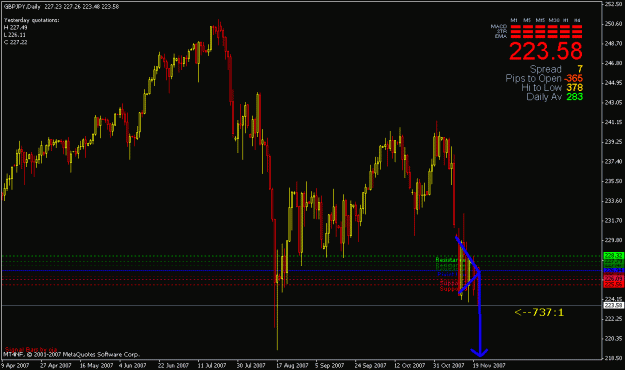Click the '4 Jun 2007' date axis label

[133, 365]
